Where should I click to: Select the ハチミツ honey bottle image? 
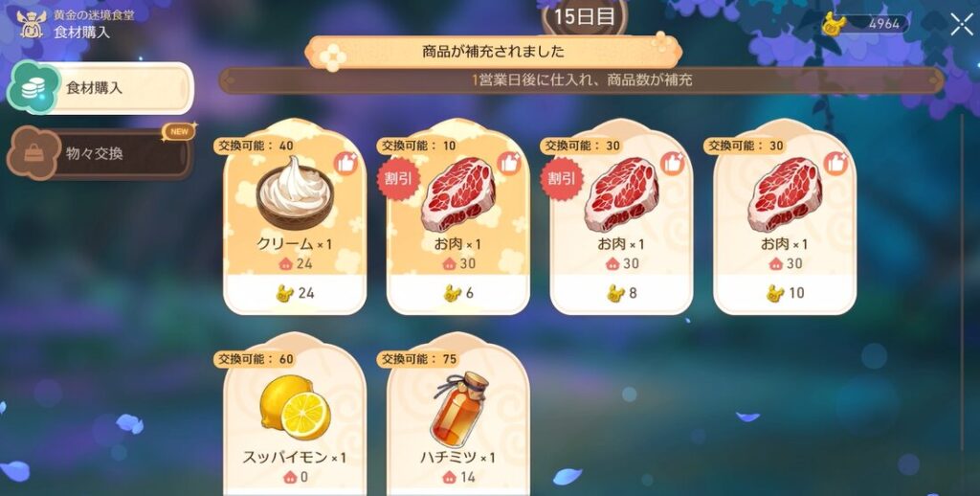(x=458, y=409)
